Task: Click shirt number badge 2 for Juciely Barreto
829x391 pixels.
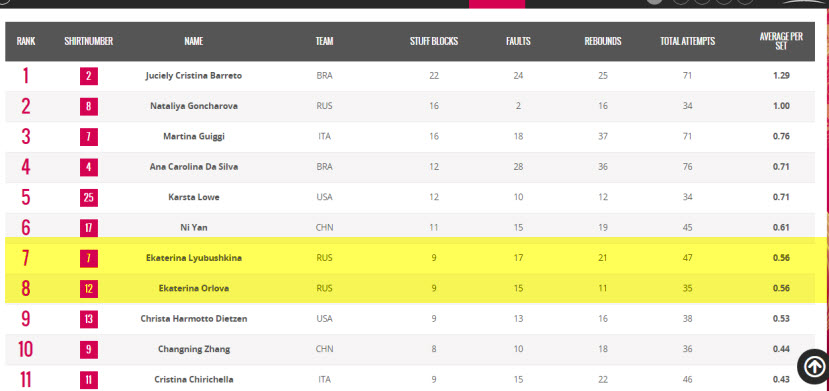Action: coord(89,76)
